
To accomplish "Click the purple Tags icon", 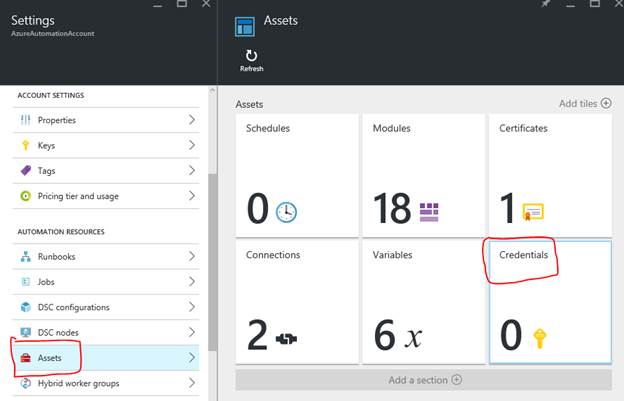I will tap(26, 171).
